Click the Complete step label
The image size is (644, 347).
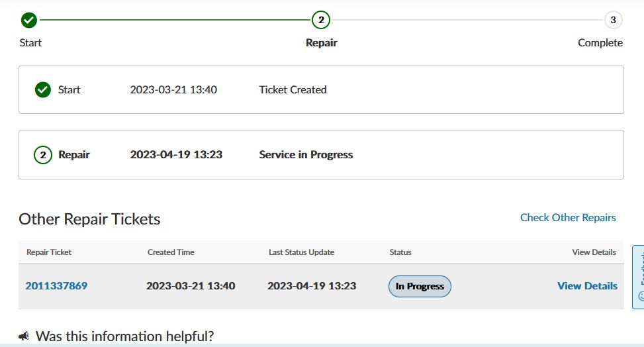pos(600,42)
